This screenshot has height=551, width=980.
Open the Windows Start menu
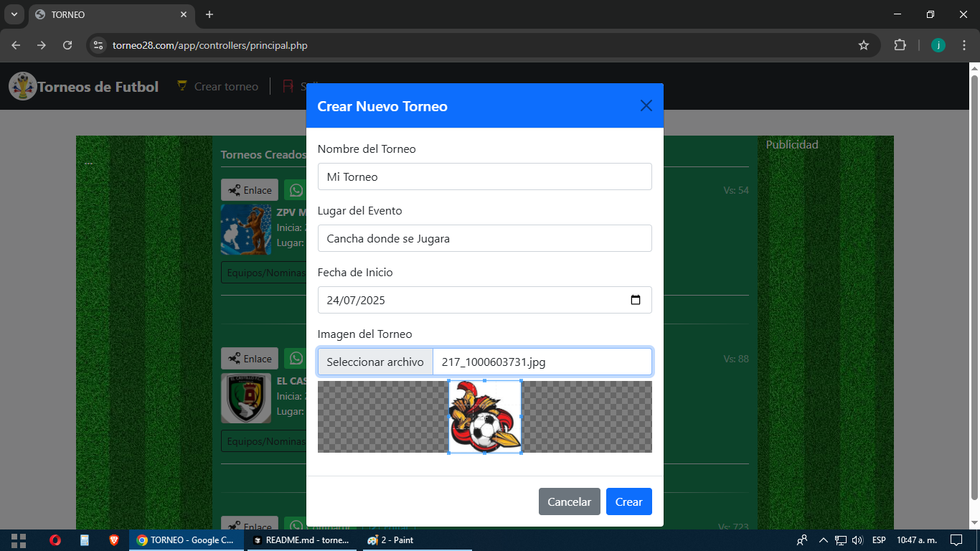click(17, 539)
